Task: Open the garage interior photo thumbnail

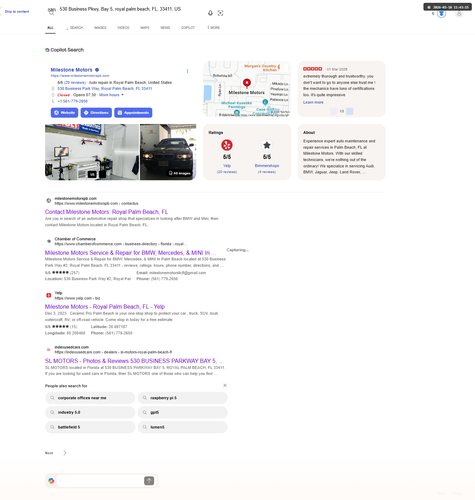Action: 92,152
